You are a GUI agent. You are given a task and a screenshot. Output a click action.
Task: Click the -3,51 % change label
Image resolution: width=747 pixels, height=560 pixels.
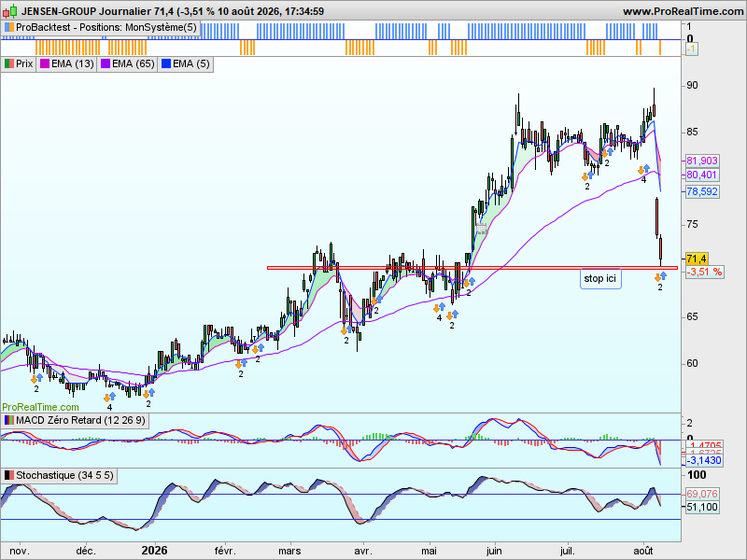point(705,273)
